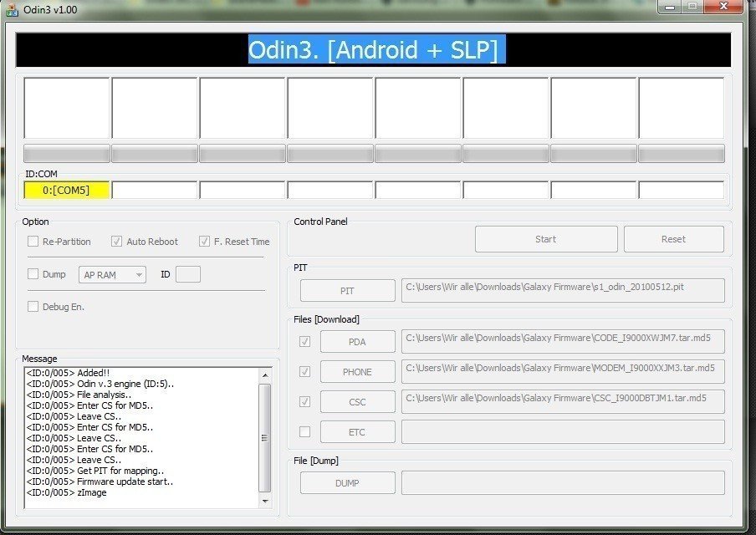Click the empty ETC file path field
756x535 pixels.
click(563, 432)
